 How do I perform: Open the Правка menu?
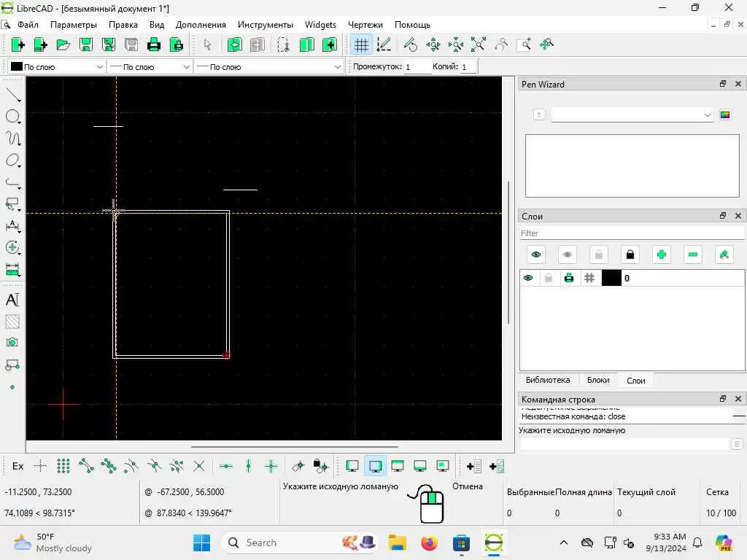123,25
